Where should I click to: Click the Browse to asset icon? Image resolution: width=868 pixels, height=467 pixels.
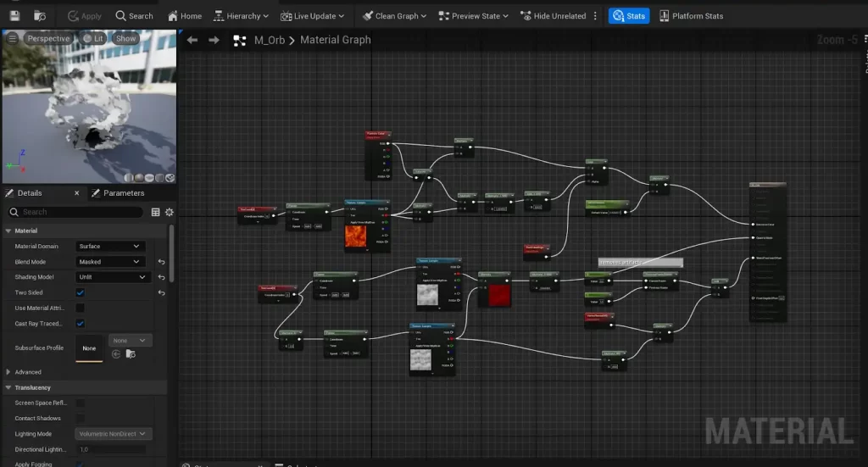click(40, 15)
